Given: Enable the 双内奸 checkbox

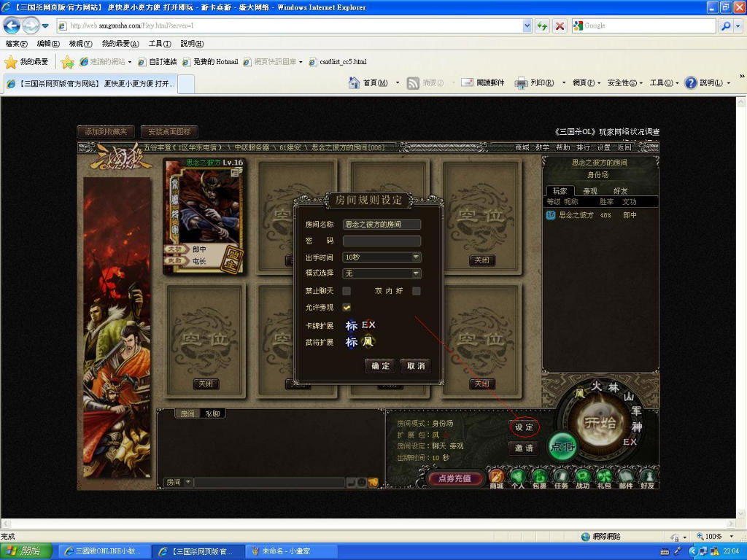Looking at the screenshot, I should (x=417, y=291).
